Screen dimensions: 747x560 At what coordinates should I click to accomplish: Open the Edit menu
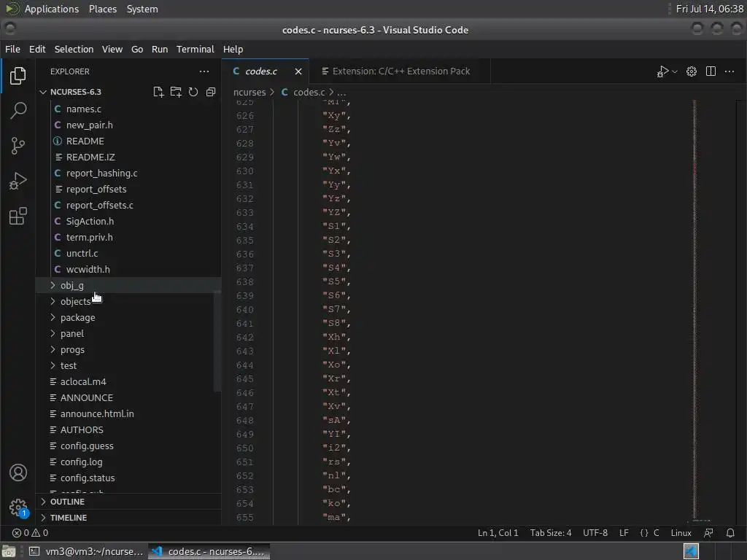click(37, 49)
